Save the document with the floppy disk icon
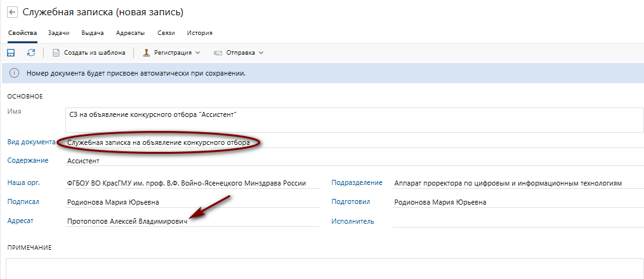 tap(11, 53)
